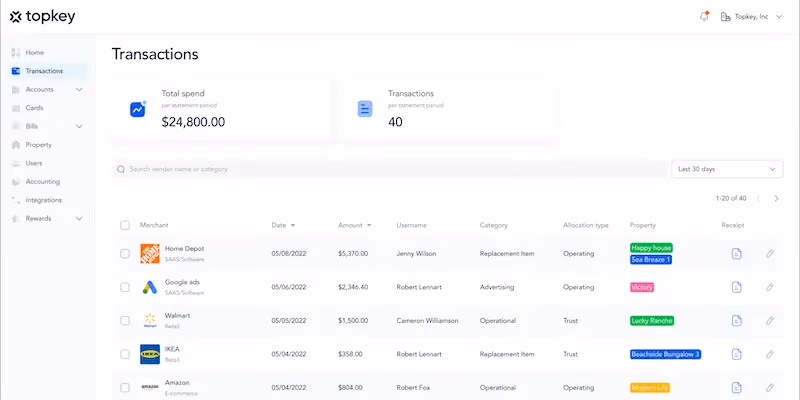Viewport: 800px width, 400px height.
Task: Expand the Bills sidebar submenu chevron
Action: pos(79,127)
